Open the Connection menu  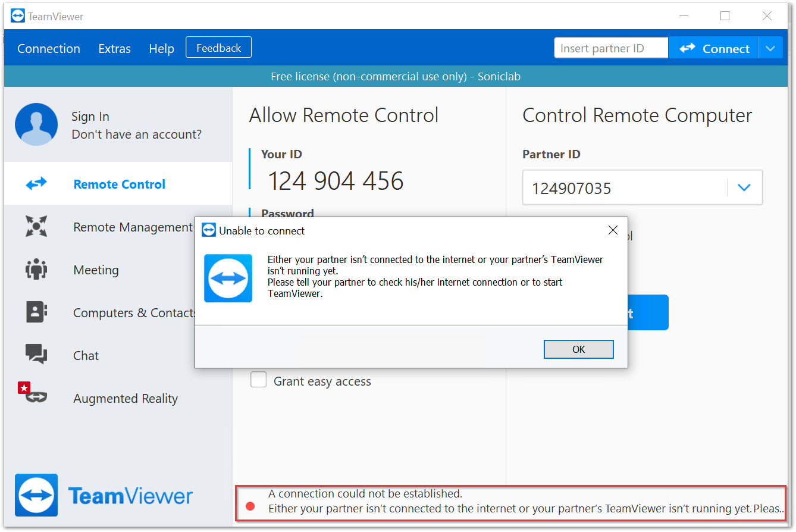[x=49, y=49]
